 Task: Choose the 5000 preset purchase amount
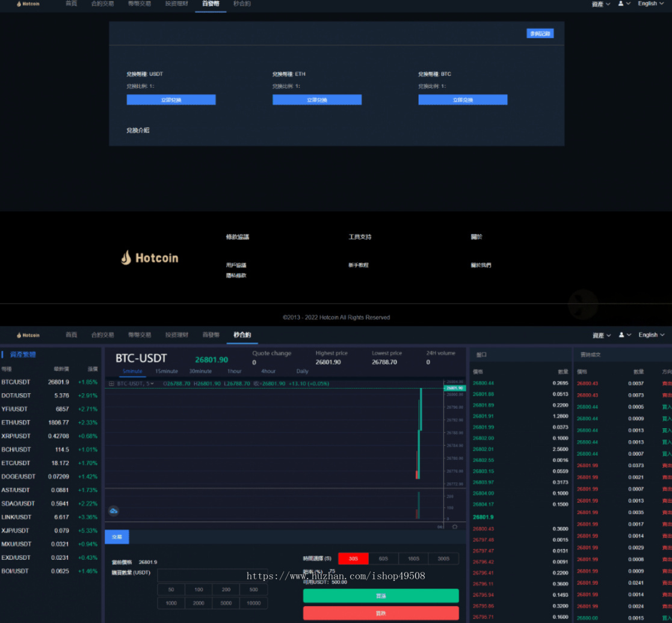[x=226, y=603]
